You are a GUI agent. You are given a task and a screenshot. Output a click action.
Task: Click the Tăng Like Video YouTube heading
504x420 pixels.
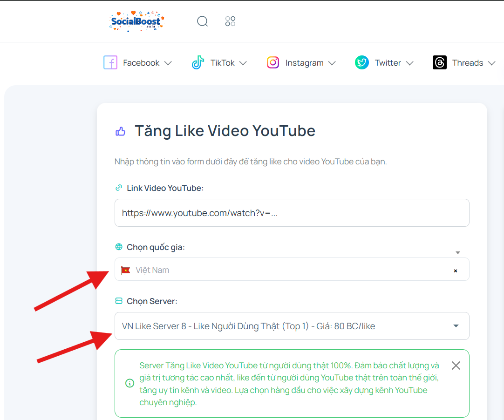click(x=225, y=131)
